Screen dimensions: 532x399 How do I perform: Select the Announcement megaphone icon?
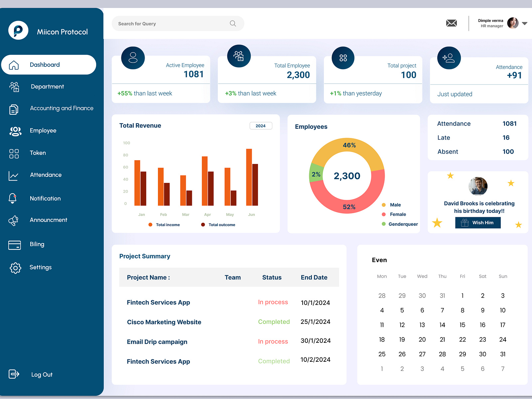click(x=13, y=220)
